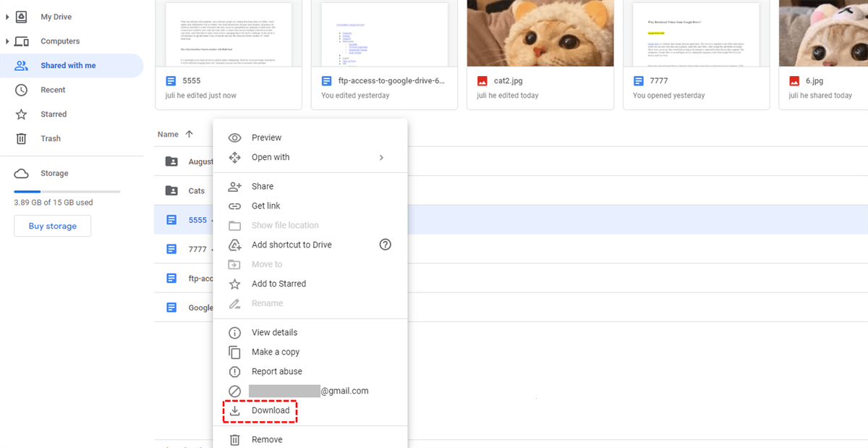Click the Storage cloud icon

tap(22, 174)
